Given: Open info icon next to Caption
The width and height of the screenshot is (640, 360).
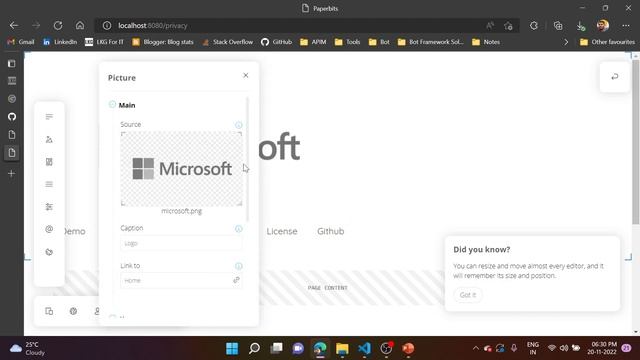Looking at the screenshot, I should (x=239, y=229).
